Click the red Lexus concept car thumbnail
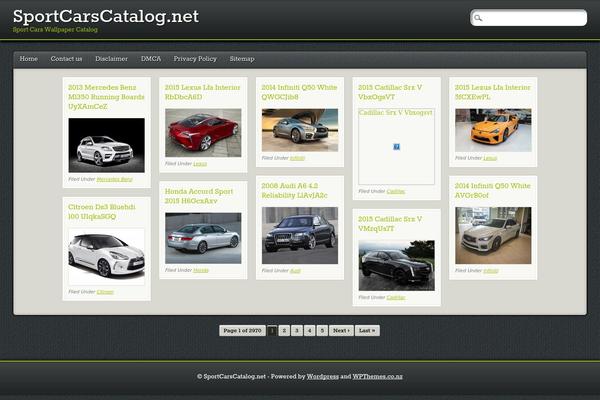The height and width of the screenshot is (400, 600). (x=203, y=132)
